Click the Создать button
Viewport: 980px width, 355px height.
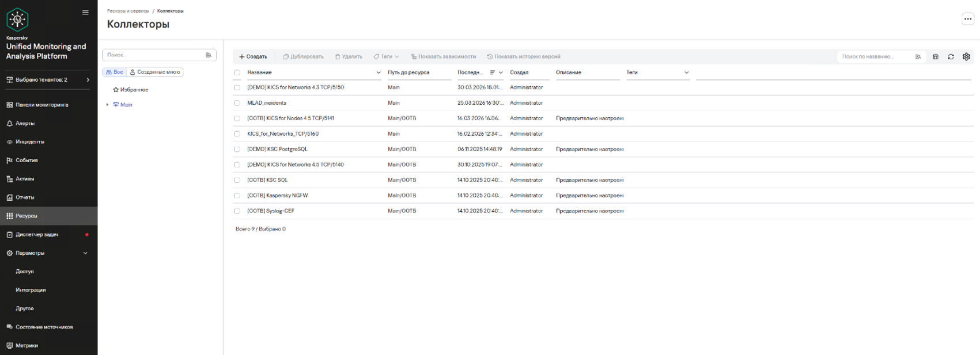[x=253, y=56]
